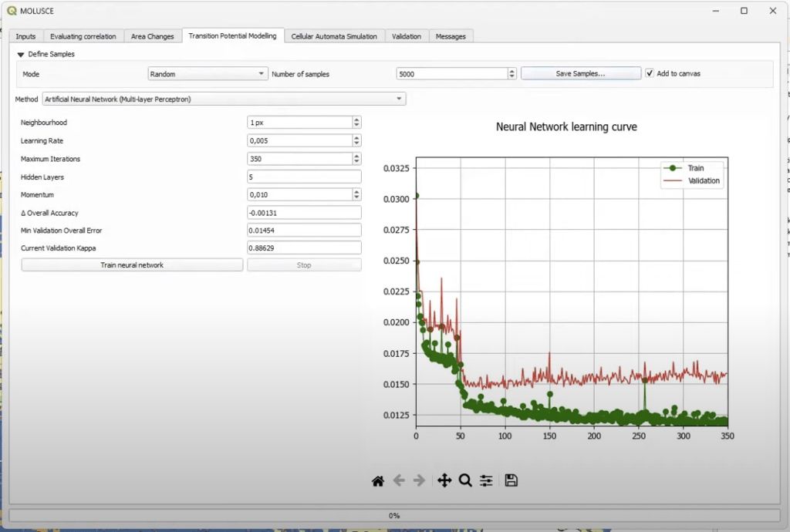Select Transition Potential Modelling tab
This screenshot has width=790, height=532.
233,35
